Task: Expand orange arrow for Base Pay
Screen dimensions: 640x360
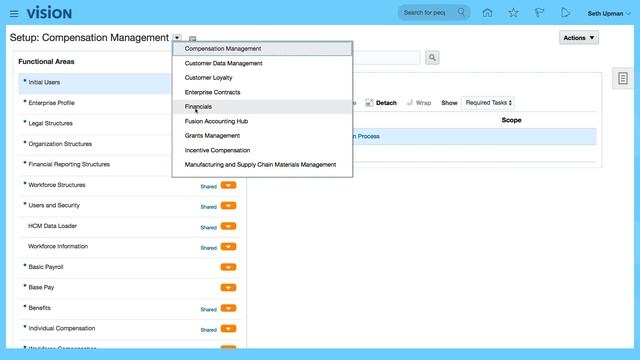Action: 229,288
